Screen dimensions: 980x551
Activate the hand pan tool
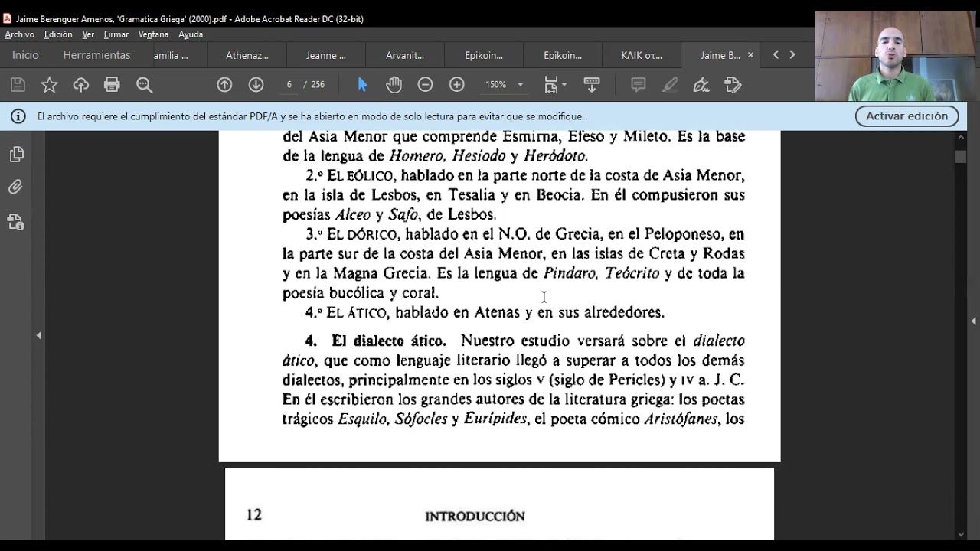point(394,85)
